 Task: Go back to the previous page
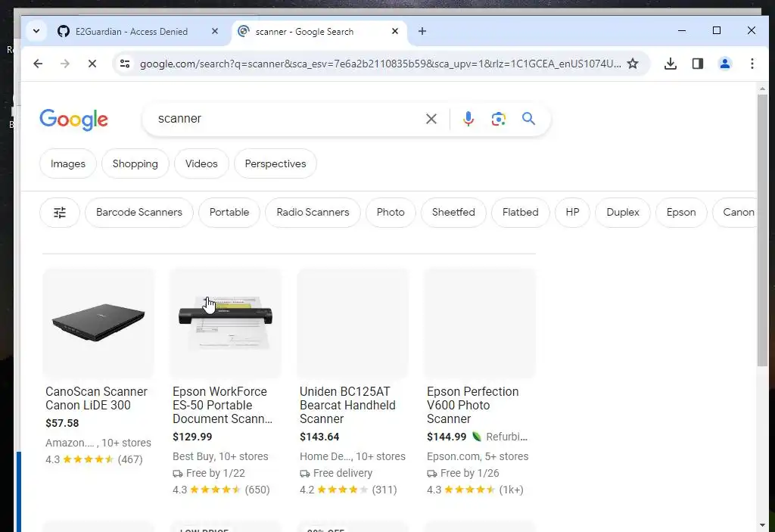click(38, 64)
